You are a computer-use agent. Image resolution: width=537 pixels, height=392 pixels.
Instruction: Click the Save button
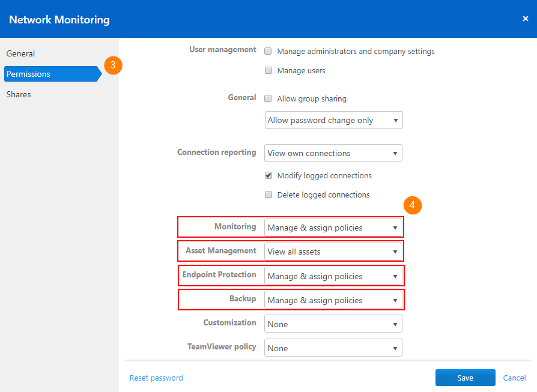[x=465, y=378]
